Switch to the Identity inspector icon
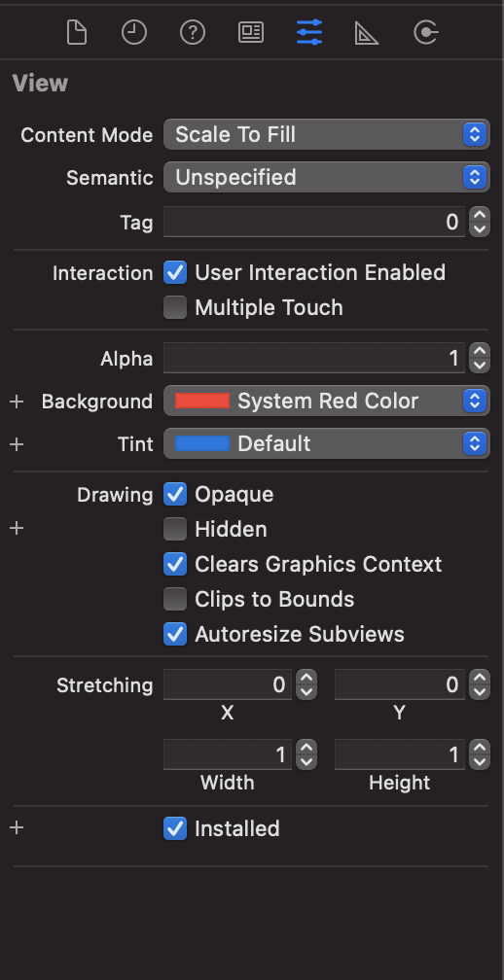The image size is (504, 980). tap(251, 32)
